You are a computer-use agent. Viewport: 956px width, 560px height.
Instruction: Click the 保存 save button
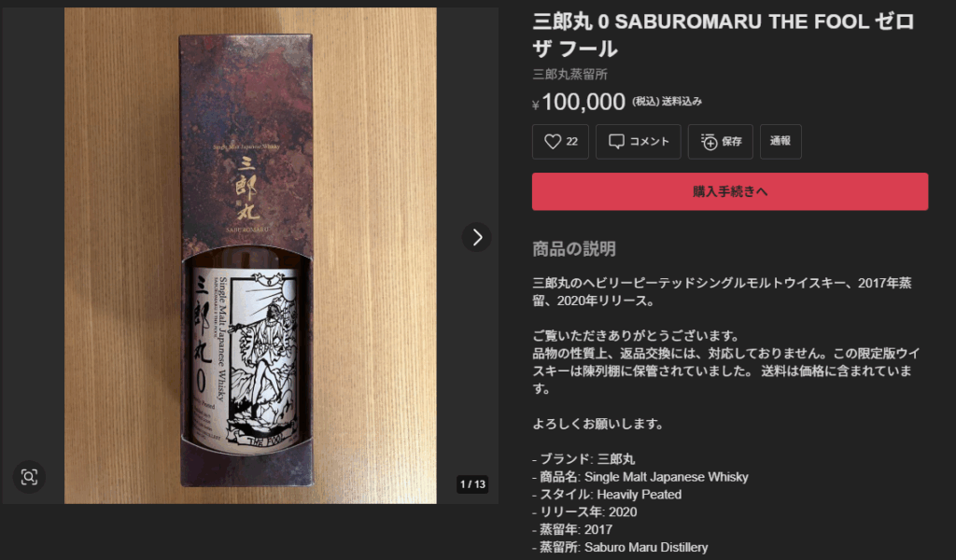[721, 142]
